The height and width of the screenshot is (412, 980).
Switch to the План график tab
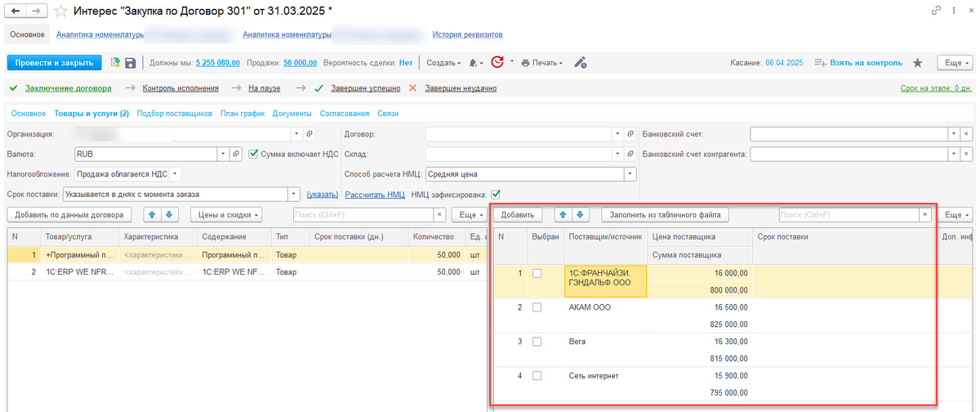(x=243, y=114)
